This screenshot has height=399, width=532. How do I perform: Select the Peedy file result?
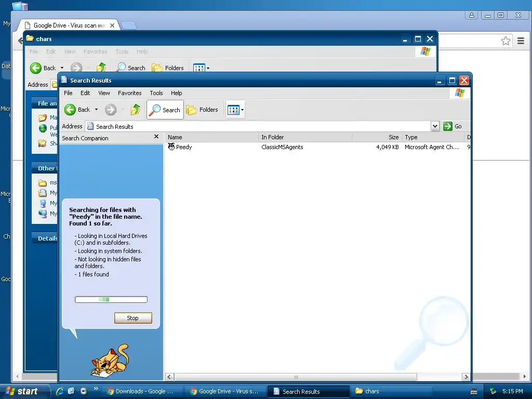coord(180,147)
